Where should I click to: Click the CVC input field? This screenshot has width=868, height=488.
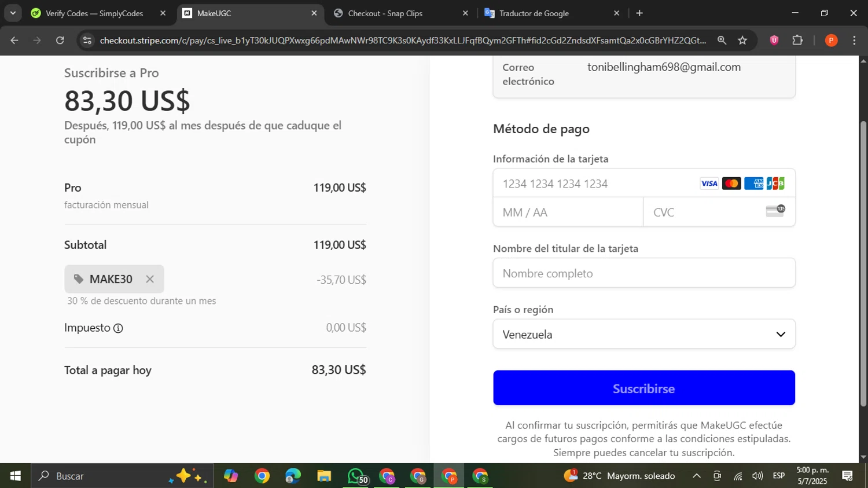point(719,212)
